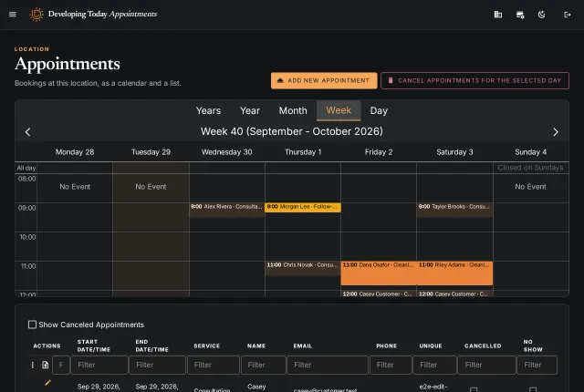The image size is (584, 392).
Task: Sort by Name column header
Action: coord(256,346)
